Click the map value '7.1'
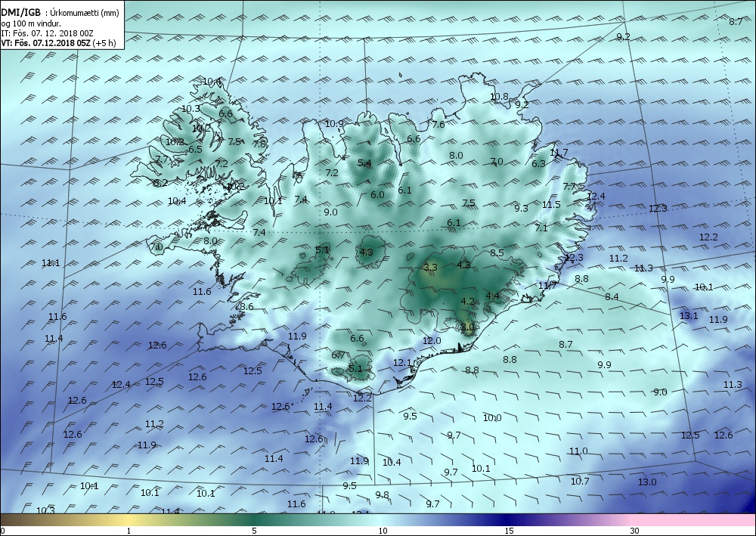Viewport: 756px width, 536px height. pos(541,228)
